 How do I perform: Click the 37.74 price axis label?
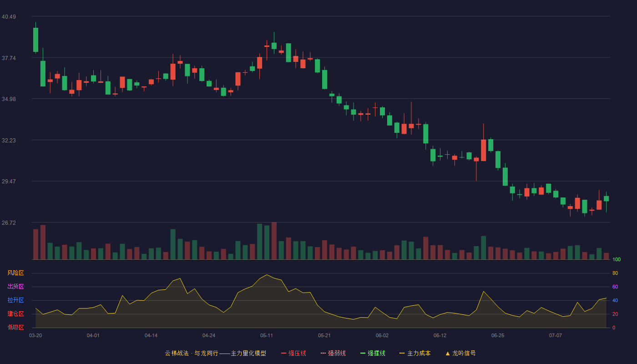coord(9,58)
